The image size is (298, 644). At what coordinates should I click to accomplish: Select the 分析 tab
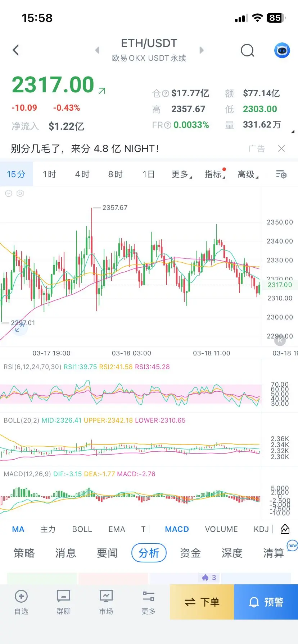pos(149,553)
